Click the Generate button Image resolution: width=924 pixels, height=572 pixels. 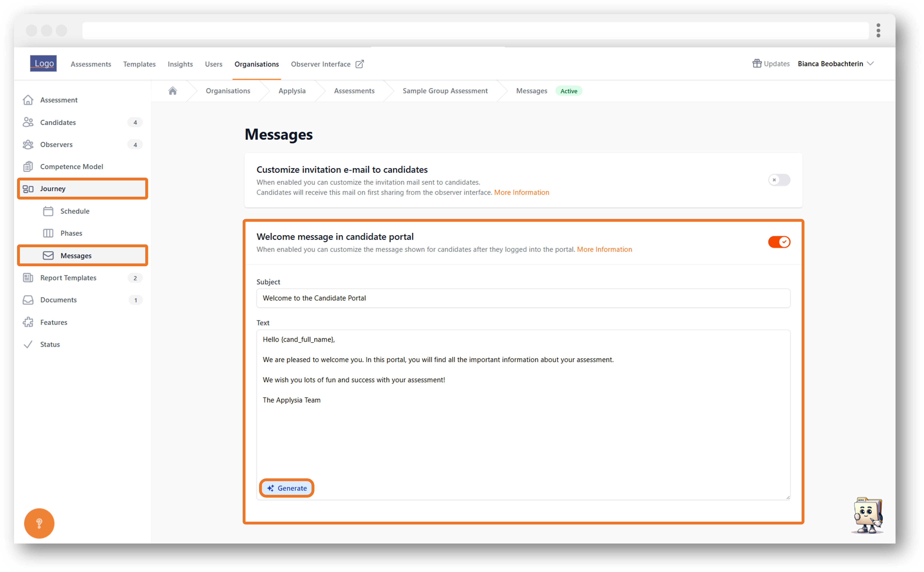point(286,488)
